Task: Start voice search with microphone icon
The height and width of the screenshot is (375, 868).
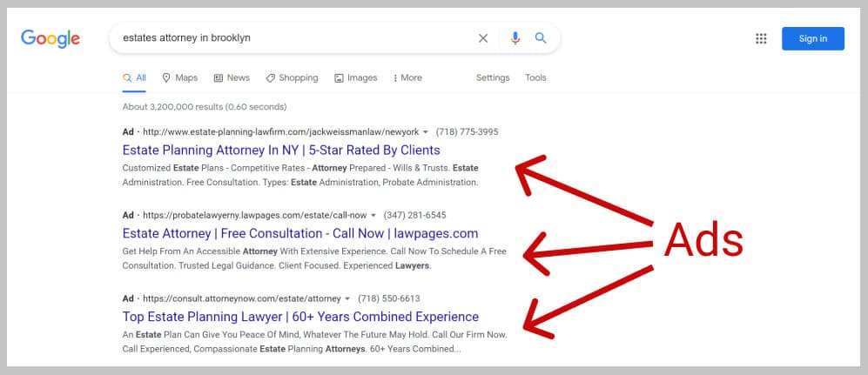Action: click(515, 38)
